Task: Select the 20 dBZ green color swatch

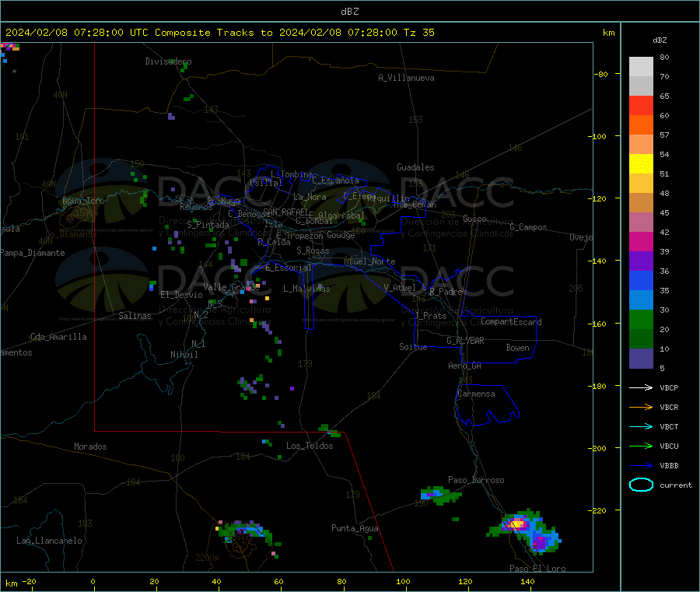Action: [641, 339]
